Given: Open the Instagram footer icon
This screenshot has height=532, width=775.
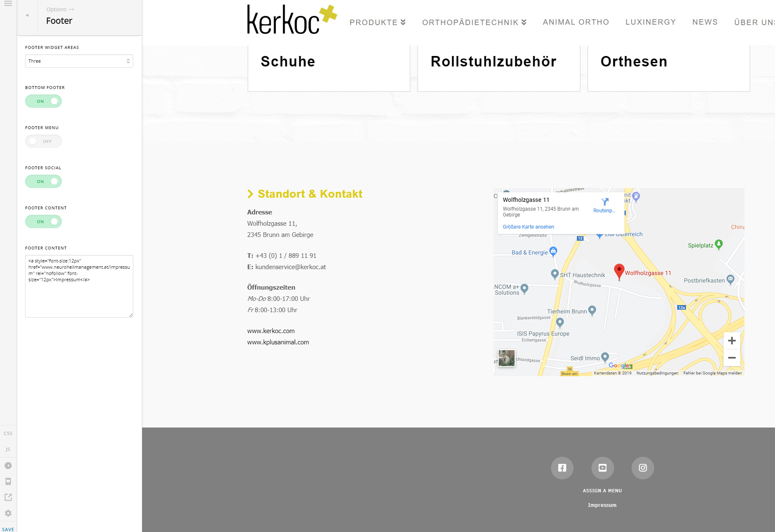Looking at the screenshot, I should point(643,468).
